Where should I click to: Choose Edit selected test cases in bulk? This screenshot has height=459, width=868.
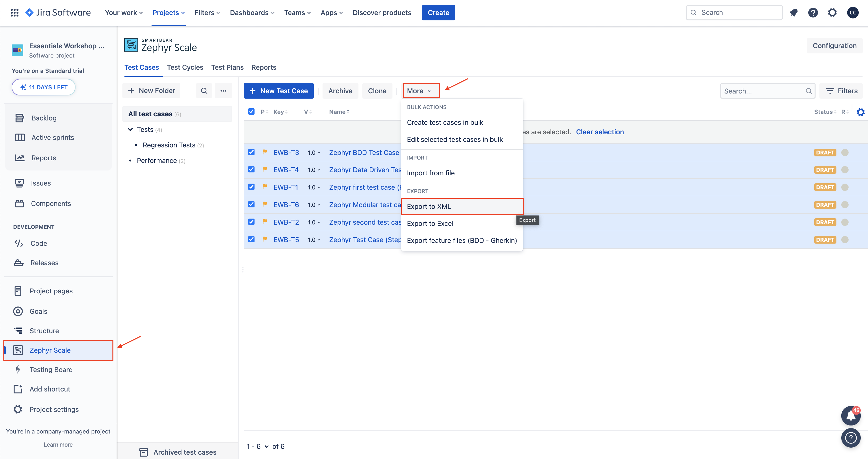tap(462, 139)
